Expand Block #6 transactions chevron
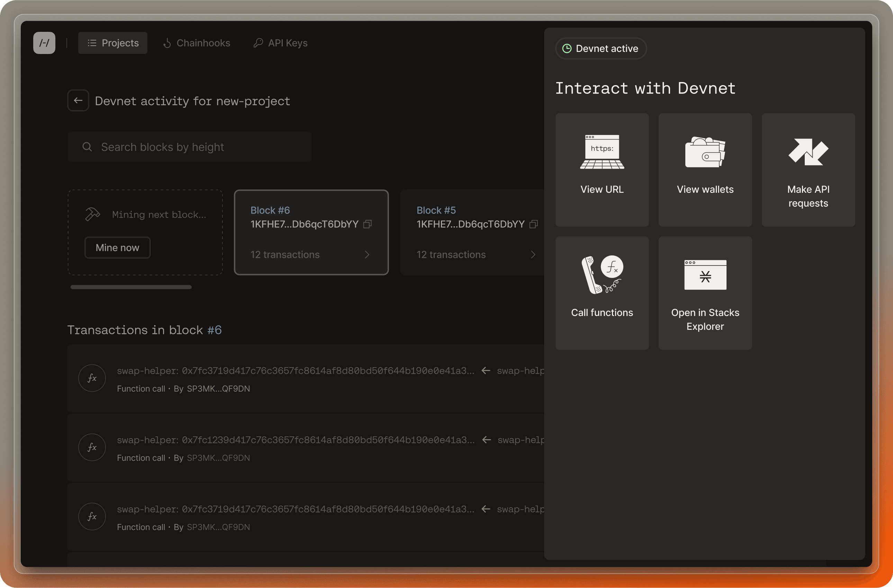Viewport: 893px width, 588px height. [367, 254]
